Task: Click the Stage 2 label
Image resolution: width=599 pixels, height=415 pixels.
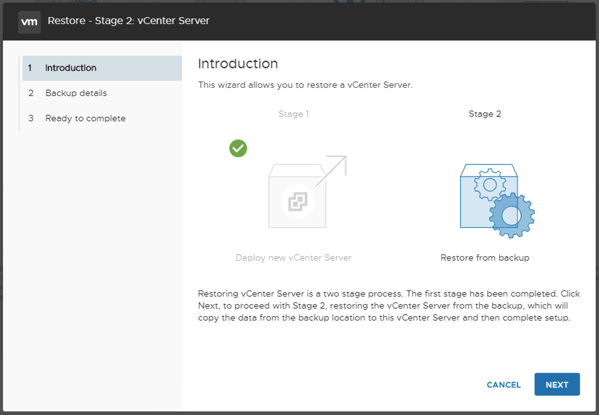Action: click(x=485, y=114)
